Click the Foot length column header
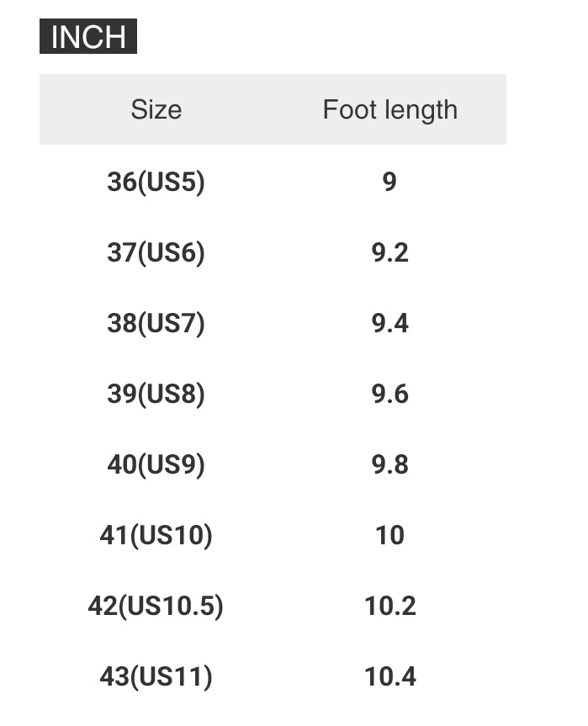Screen dimensions: 588x726 [389, 109]
